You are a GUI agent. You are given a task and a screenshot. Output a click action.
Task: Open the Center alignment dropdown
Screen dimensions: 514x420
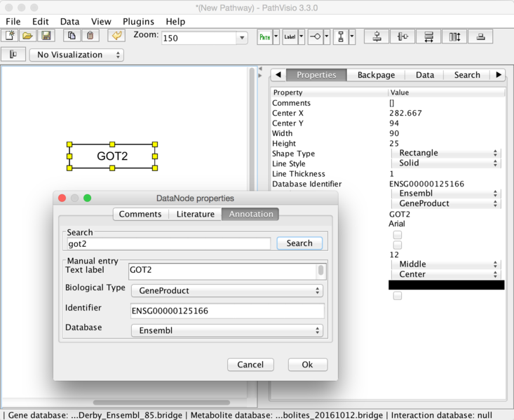coord(446,274)
